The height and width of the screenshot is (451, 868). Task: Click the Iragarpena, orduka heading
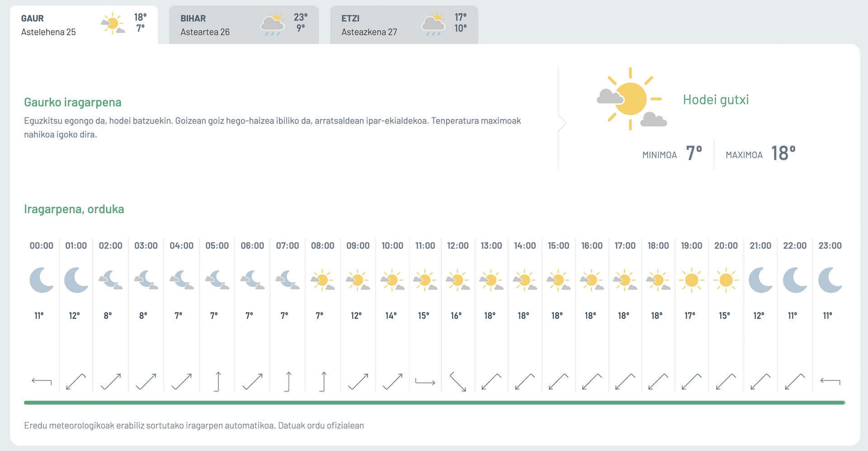[x=74, y=209]
